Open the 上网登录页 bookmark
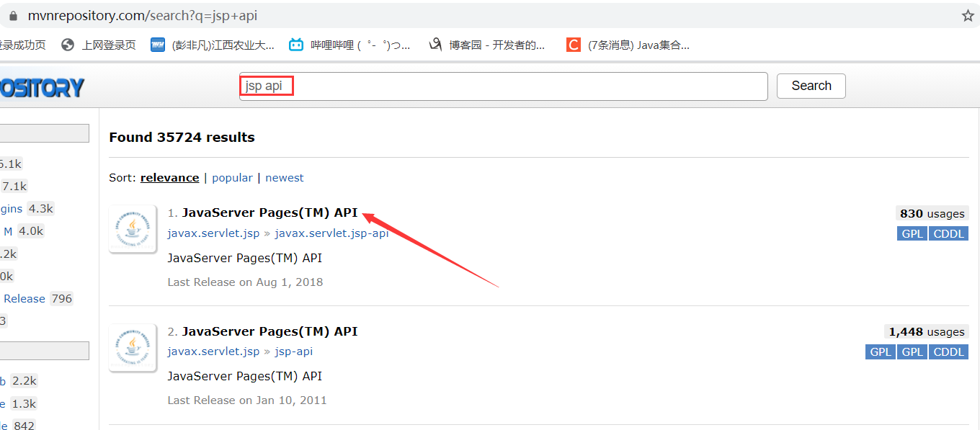 (99, 45)
